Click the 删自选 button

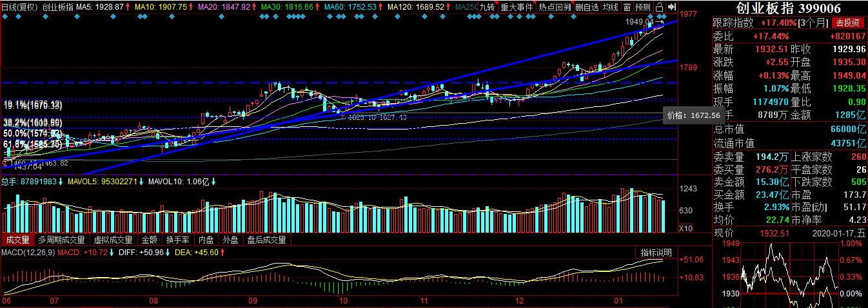[x=587, y=7]
